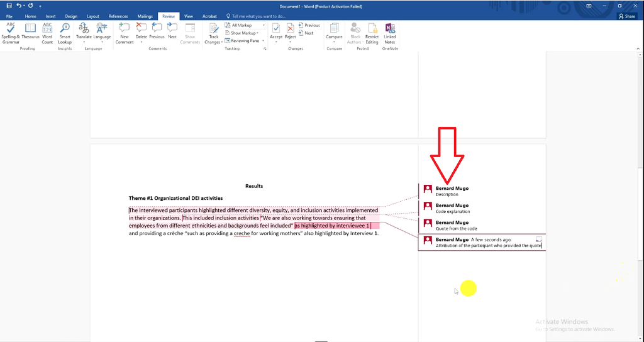
Task: Click the Undo arrow icon
Action: pos(18,6)
